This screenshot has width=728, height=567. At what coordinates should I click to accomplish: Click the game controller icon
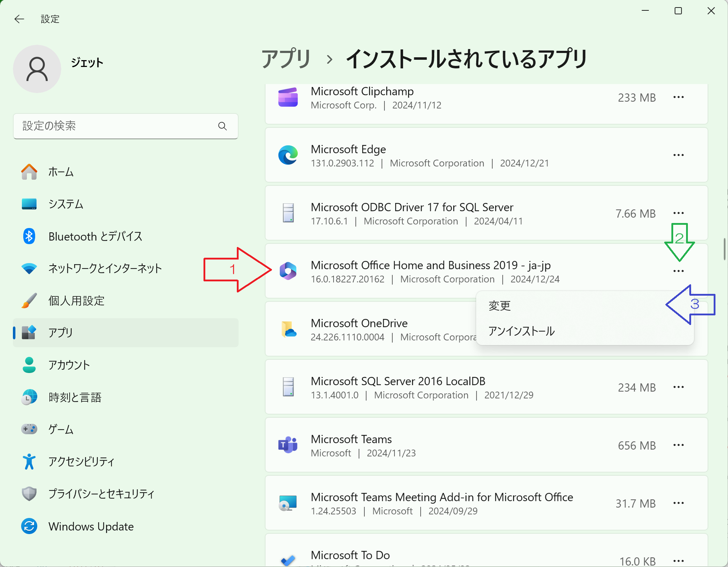click(x=29, y=429)
